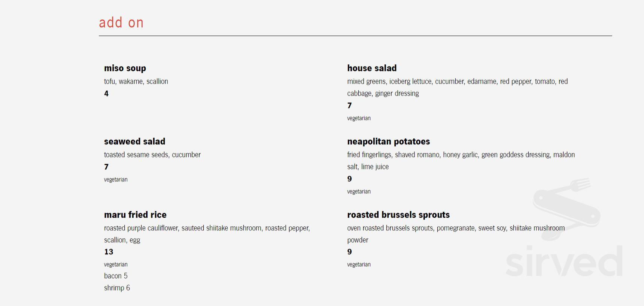Click the vegetarian tag under seaweed salad
Viewport: 644px width, 306px height.
tap(116, 180)
